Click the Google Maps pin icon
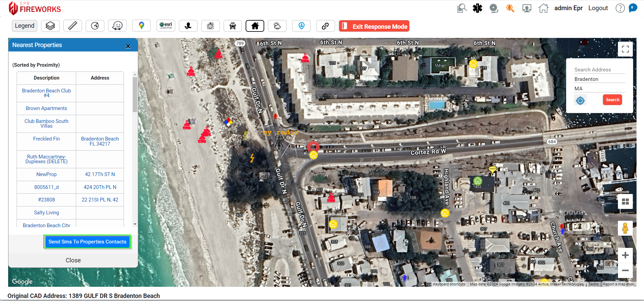The image size is (644, 301). 141,26
